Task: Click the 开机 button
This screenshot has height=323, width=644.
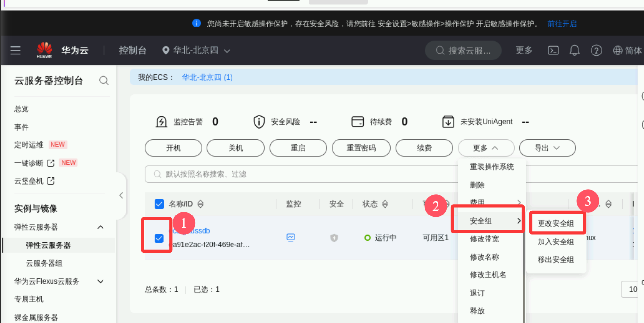Action: tap(173, 148)
